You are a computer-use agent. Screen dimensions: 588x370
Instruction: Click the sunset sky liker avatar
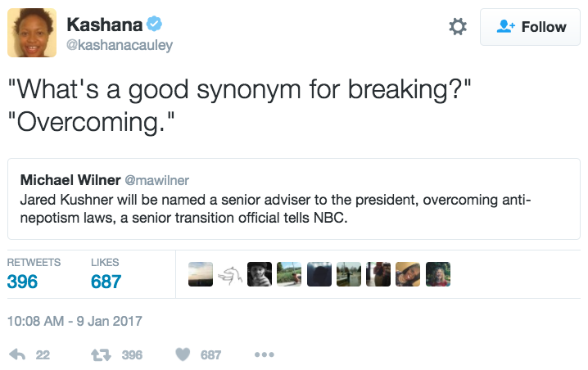click(x=201, y=274)
